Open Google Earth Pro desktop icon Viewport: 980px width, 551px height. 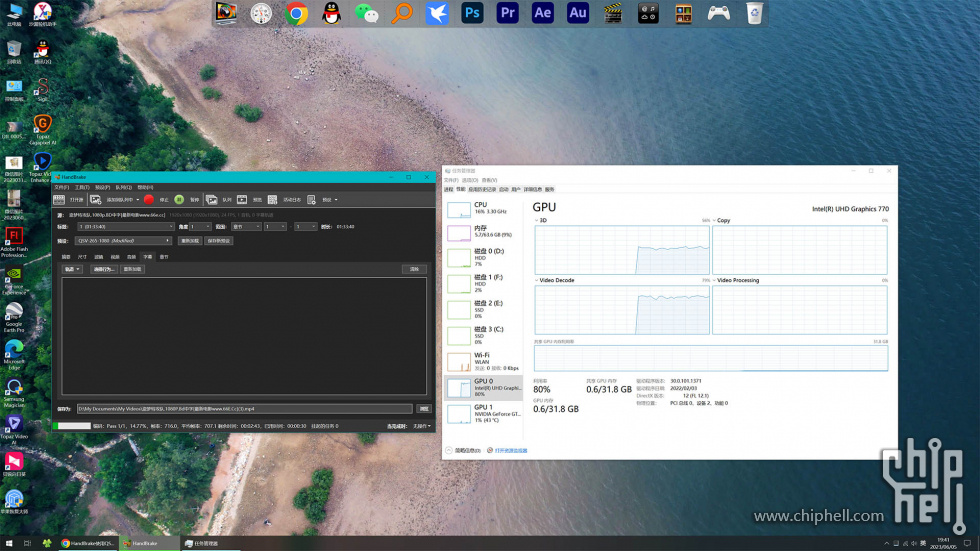(14, 317)
